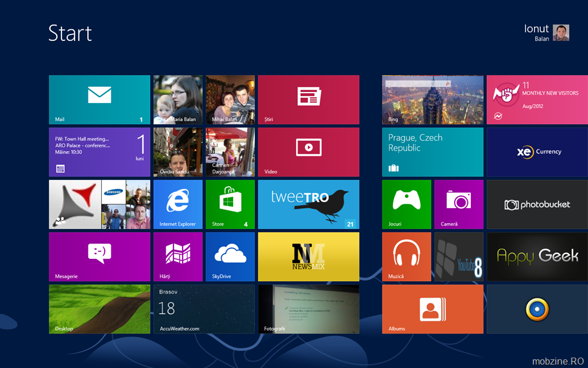Image resolution: width=588 pixels, height=368 pixels.
Task: Open the Calendar tile with Town Hall meeting
Action: pyautogui.click(x=99, y=152)
